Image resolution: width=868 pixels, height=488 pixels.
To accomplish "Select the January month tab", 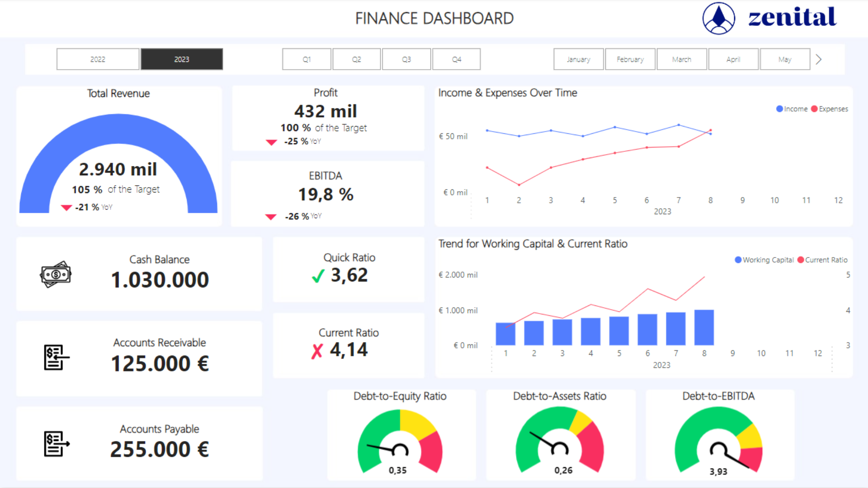I will [x=578, y=59].
